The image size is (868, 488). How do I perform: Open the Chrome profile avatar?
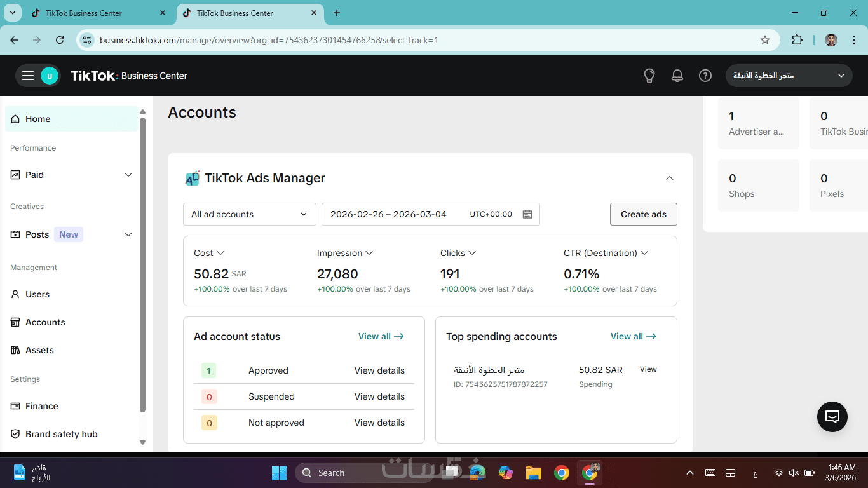[x=831, y=40]
